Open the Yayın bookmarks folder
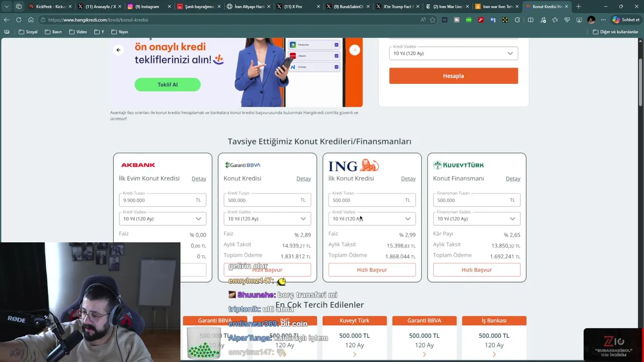The width and height of the screenshot is (644, 362). (119, 32)
